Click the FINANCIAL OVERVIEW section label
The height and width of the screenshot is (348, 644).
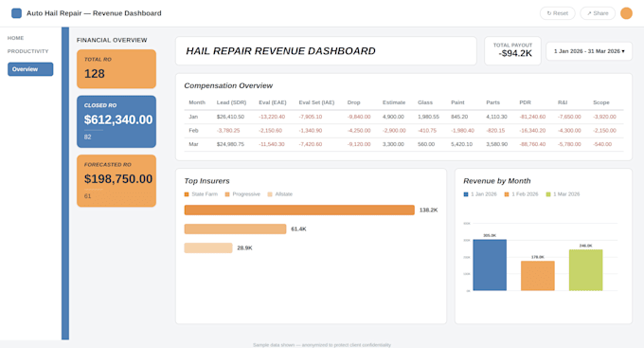112,40
